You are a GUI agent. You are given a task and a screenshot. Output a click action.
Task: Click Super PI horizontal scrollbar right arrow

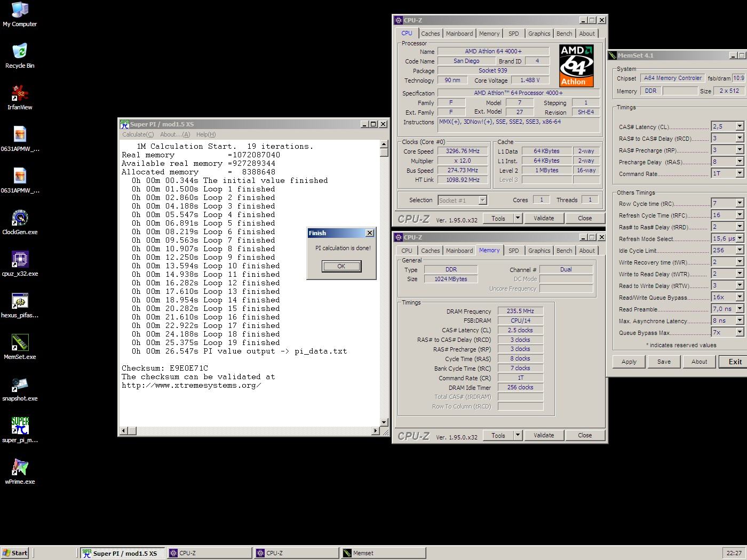click(x=375, y=430)
